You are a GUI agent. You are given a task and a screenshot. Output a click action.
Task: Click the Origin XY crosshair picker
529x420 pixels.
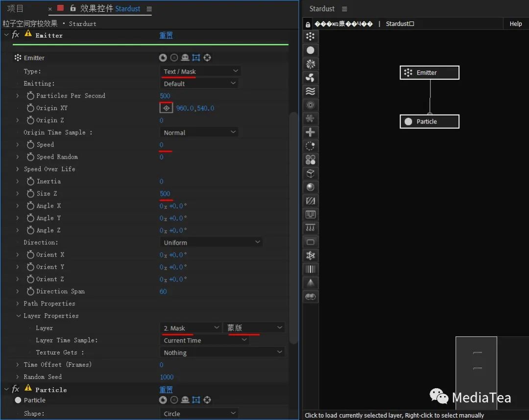167,108
